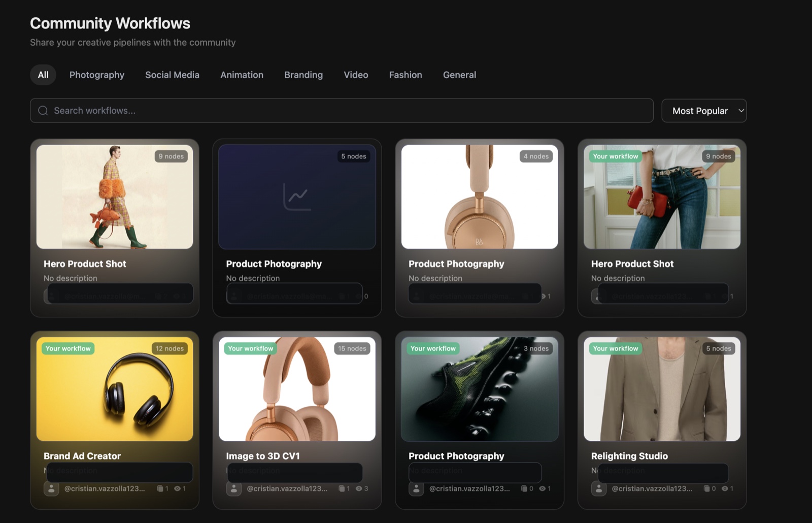Click the views eye icon on Brand Ad Creator
812x523 pixels.
point(178,488)
